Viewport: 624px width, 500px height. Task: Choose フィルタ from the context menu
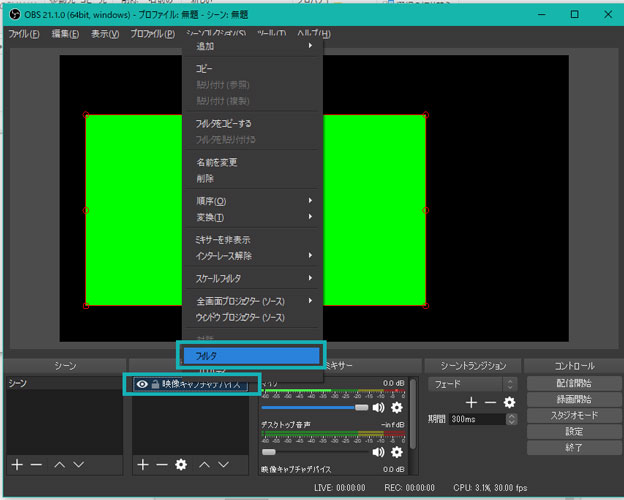point(252,355)
